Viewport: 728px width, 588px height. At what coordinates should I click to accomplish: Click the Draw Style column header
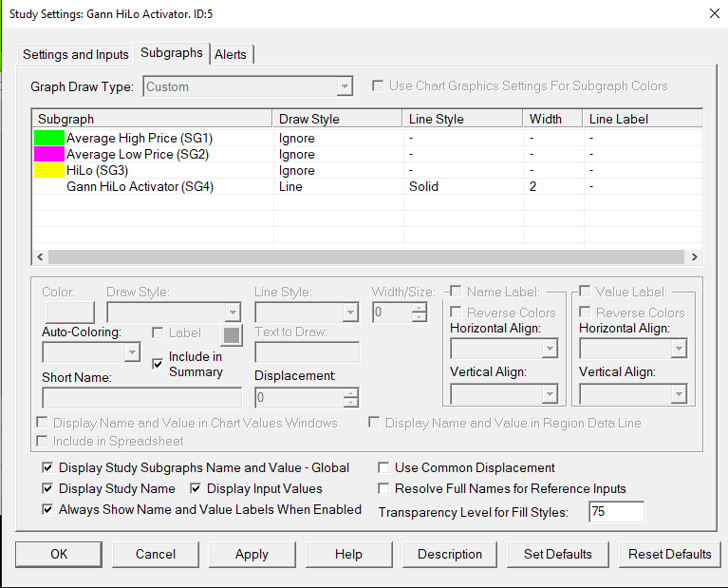pos(338,119)
